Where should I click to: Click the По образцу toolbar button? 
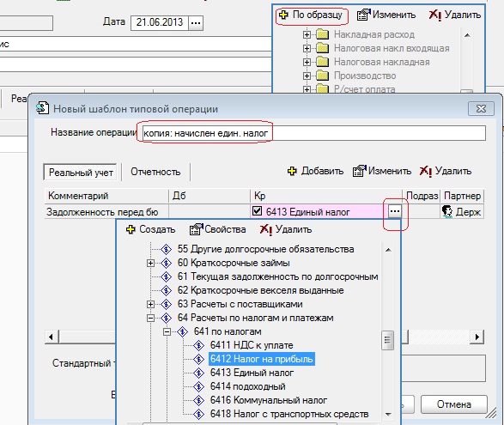pos(311,15)
